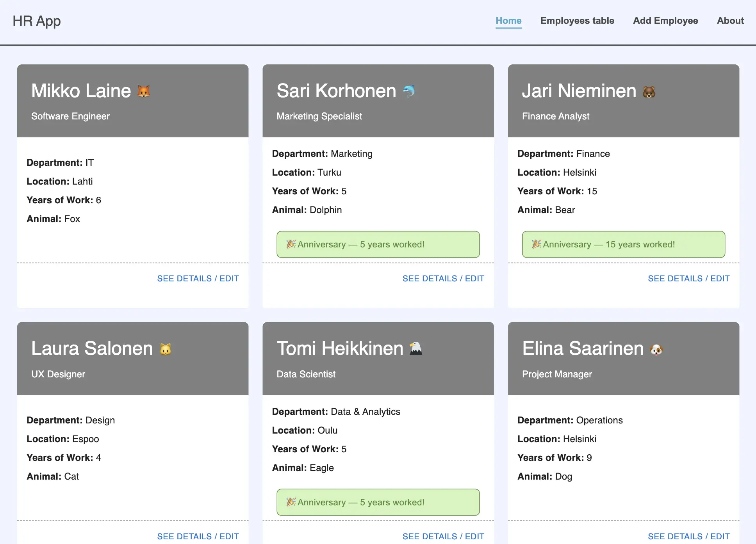The width and height of the screenshot is (756, 544).
Task: Switch to the About page
Action: (730, 21)
